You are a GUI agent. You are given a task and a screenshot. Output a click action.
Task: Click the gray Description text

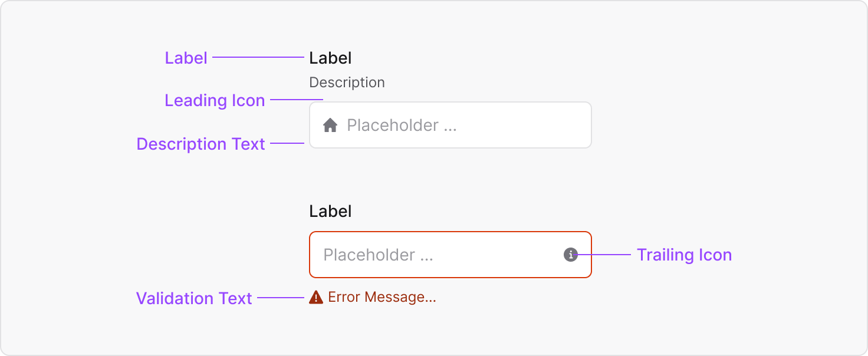point(347,83)
